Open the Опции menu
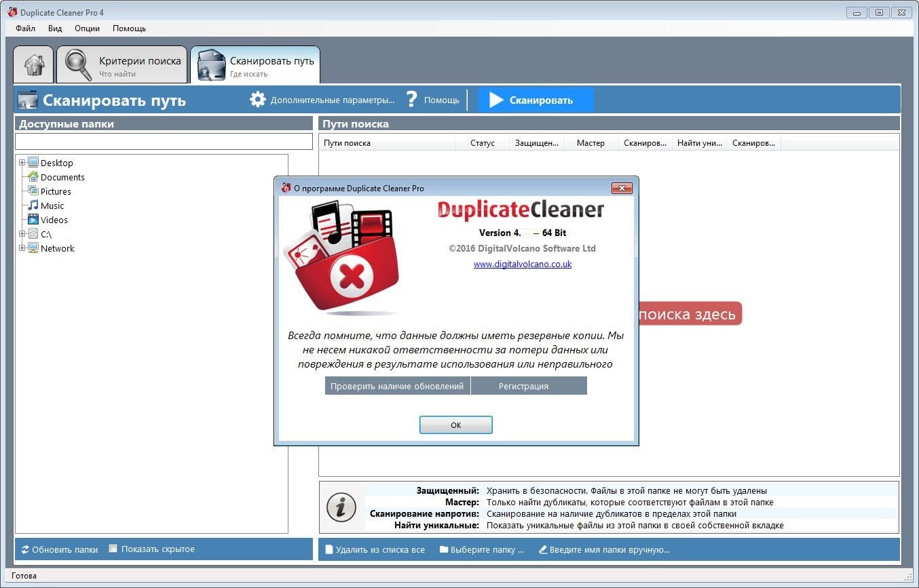Viewport: 919px width, 588px height. click(87, 28)
